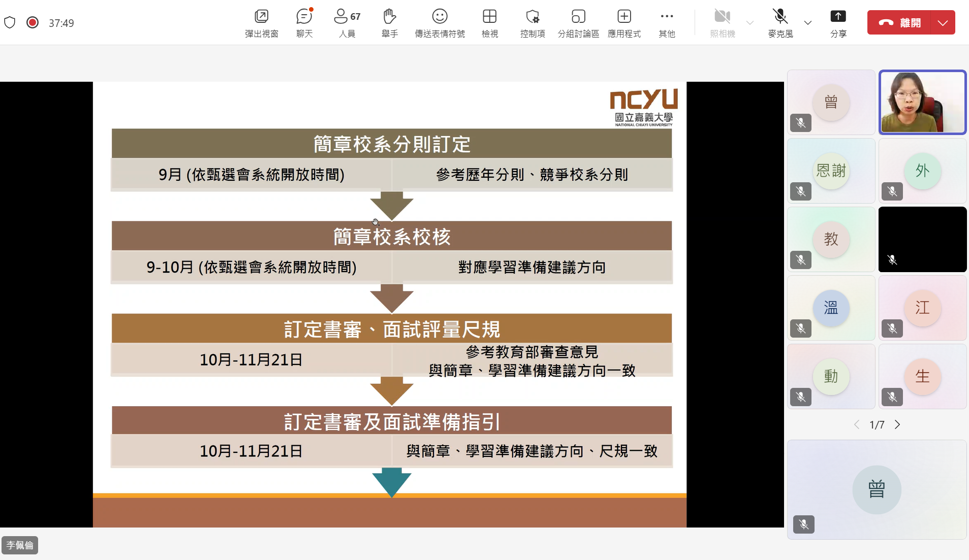Show the participants (人員) list
Viewport: 969px width, 560px height.
pos(347,22)
